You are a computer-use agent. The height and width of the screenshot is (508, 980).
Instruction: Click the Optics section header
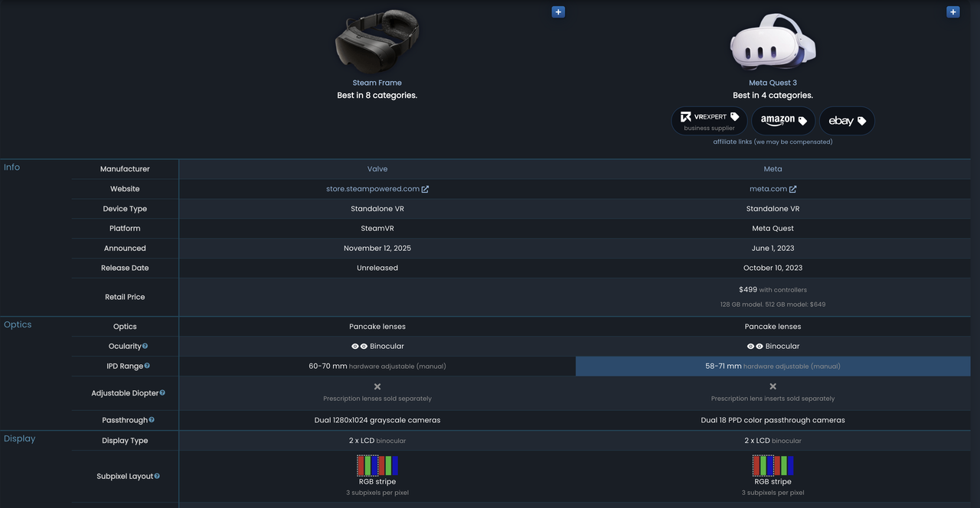pyautogui.click(x=18, y=324)
